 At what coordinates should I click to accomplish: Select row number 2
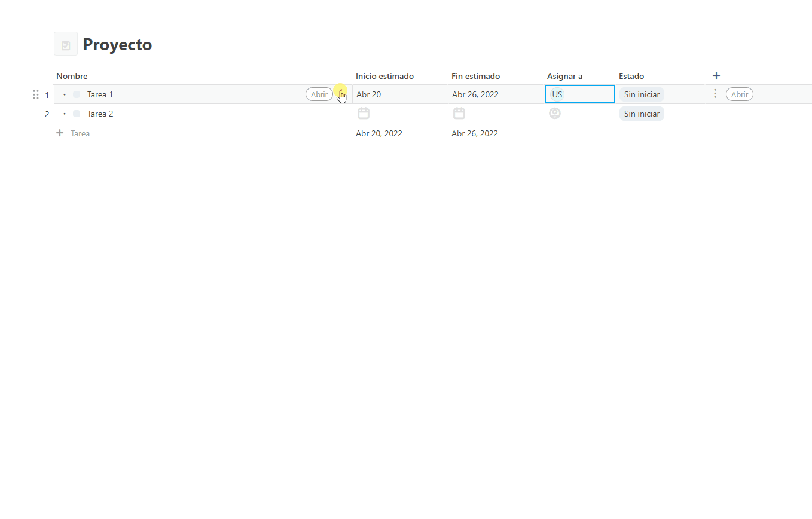[47, 114]
